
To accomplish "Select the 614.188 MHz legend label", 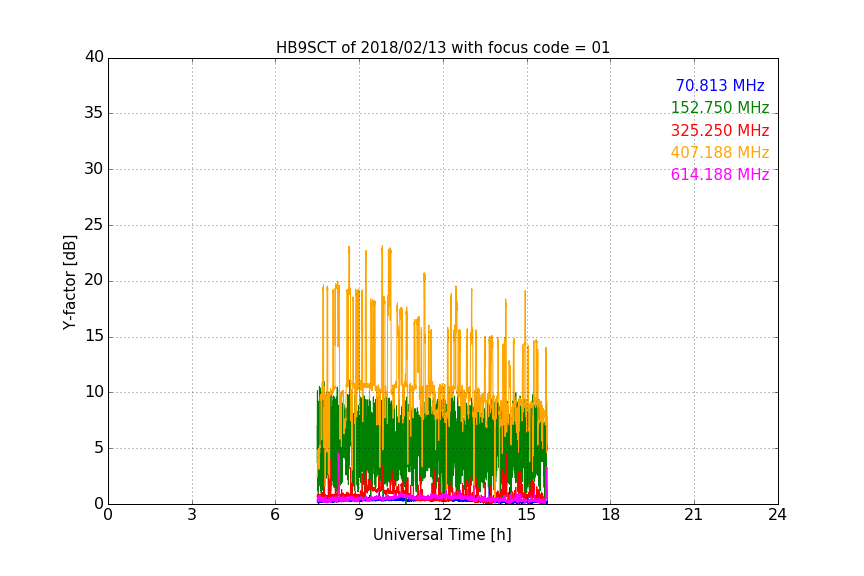I will 720,174.
